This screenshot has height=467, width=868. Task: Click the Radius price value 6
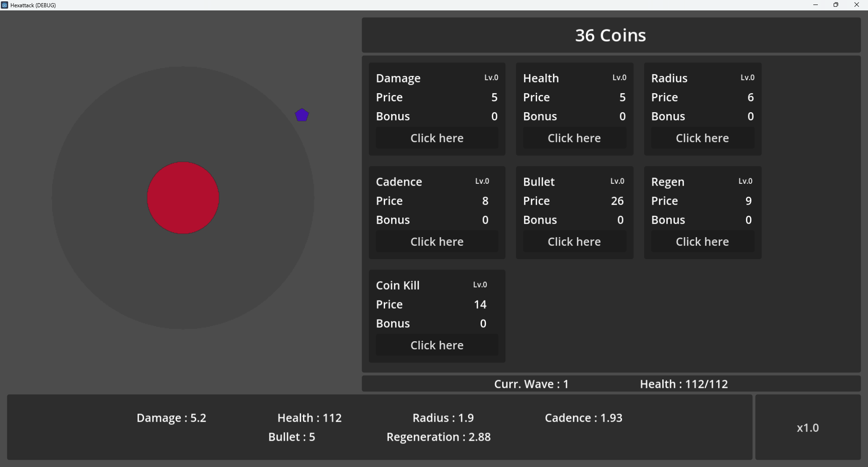(750, 97)
